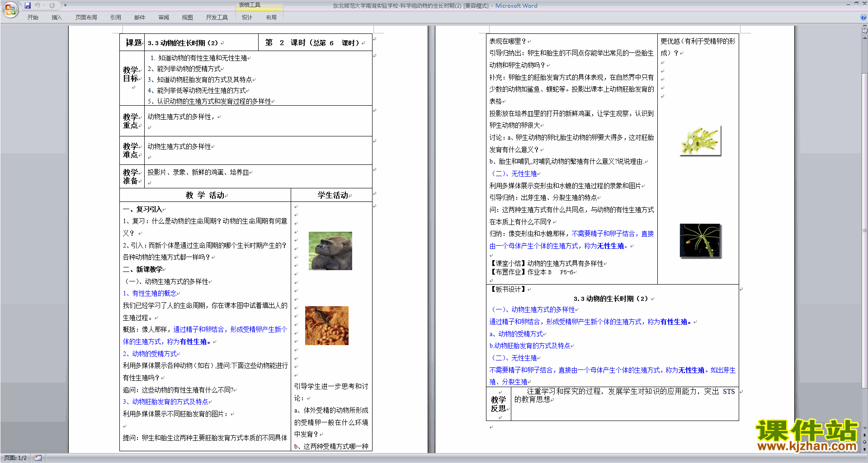This screenshot has width=868, height=463.
Task: Click the Redo/Repeat icon
Action: pyautogui.click(x=52, y=5)
